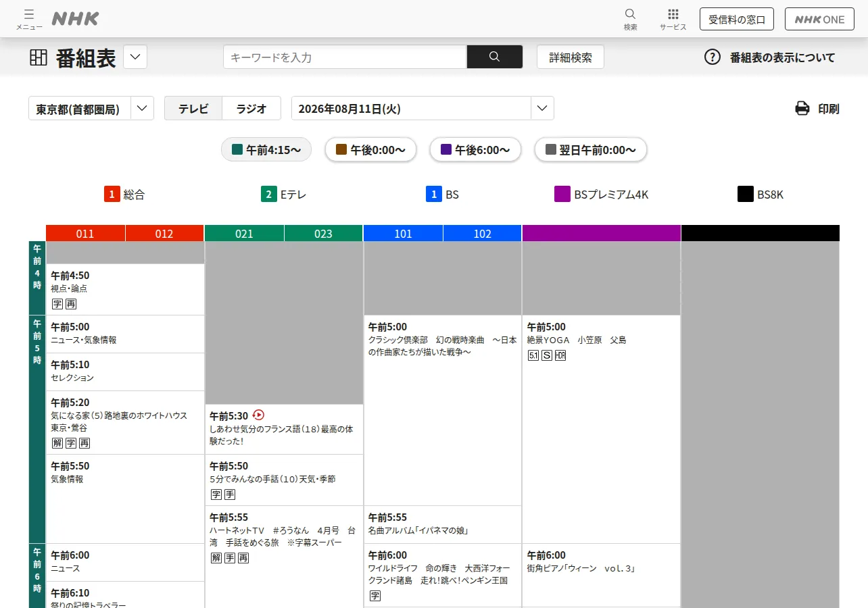Jump to 午前4:15〜 time slot

point(266,149)
